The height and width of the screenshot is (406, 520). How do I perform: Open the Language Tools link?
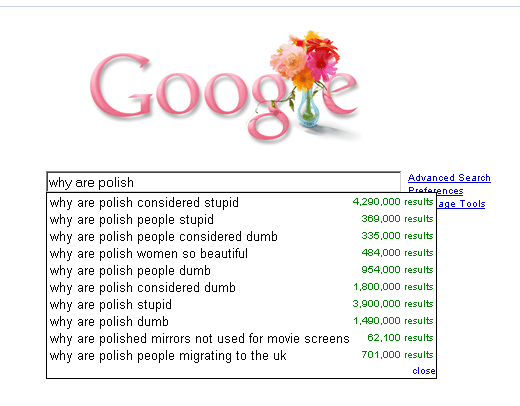click(461, 204)
